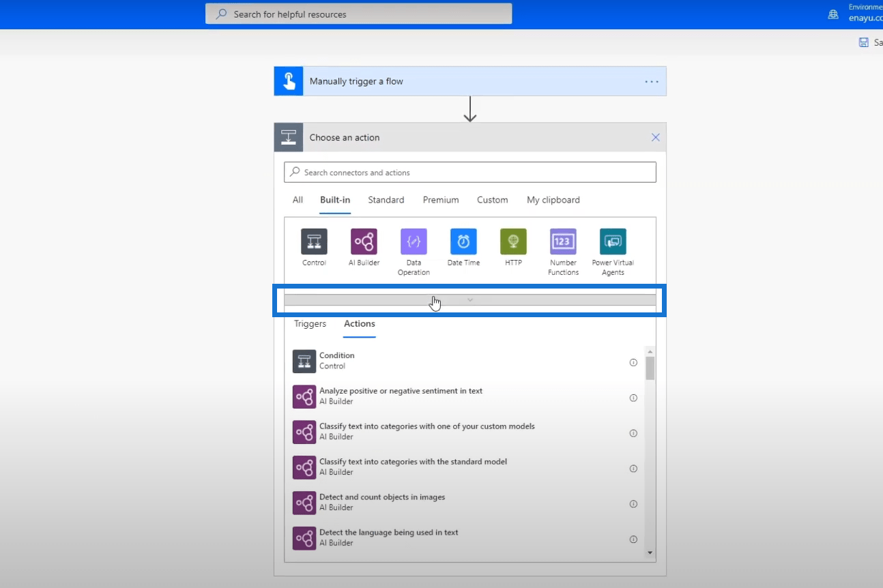Open the trigger's ellipsis menu
This screenshot has width=883, height=588.
pyautogui.click(x=652, y=81)
